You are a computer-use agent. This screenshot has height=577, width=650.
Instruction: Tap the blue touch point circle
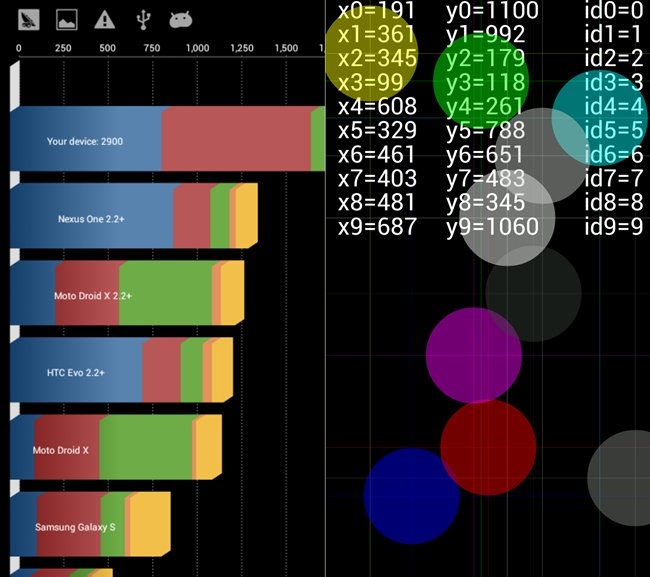(x=411, y=495)
